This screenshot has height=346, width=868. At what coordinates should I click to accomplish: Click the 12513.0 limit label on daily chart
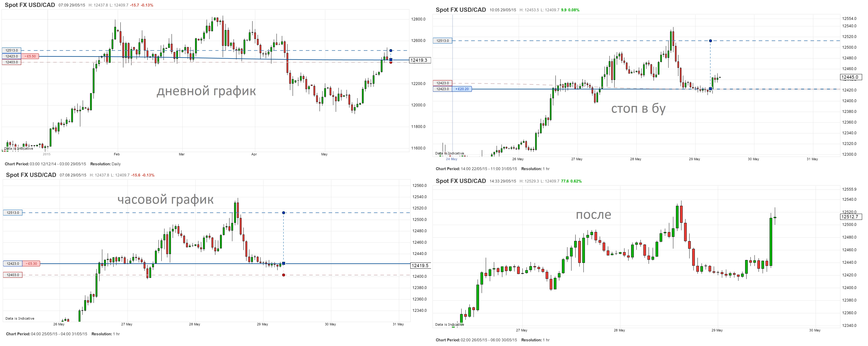pos(11,50)
